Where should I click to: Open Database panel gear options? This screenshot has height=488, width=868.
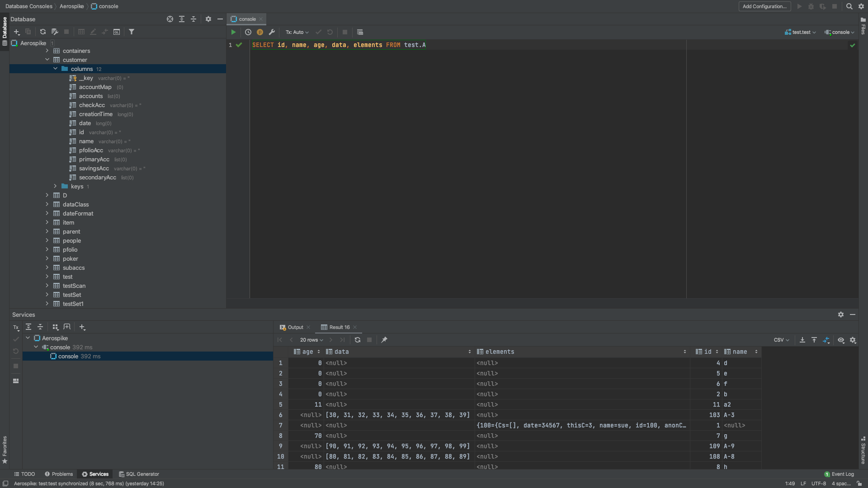click(x=208, y=19)
